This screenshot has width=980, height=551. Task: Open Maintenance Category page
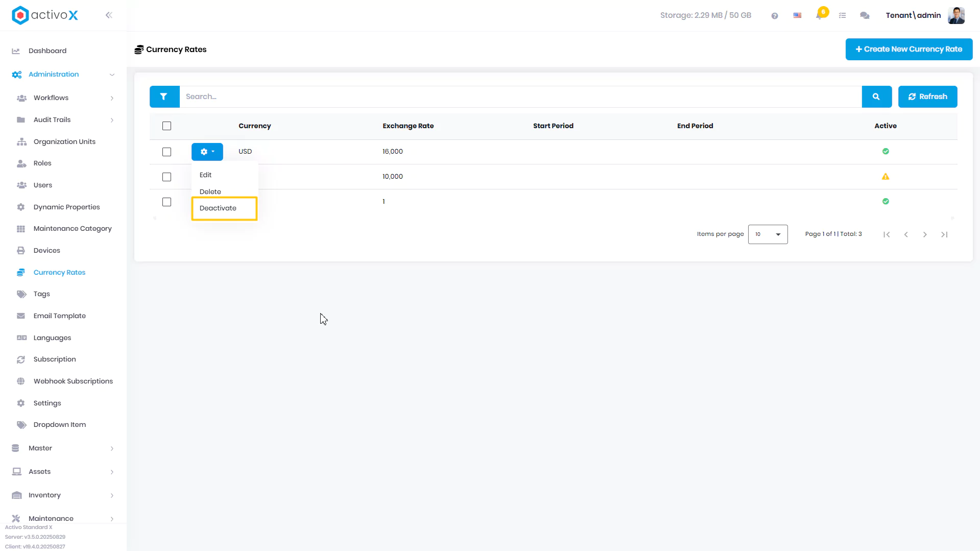pos(73,229)
